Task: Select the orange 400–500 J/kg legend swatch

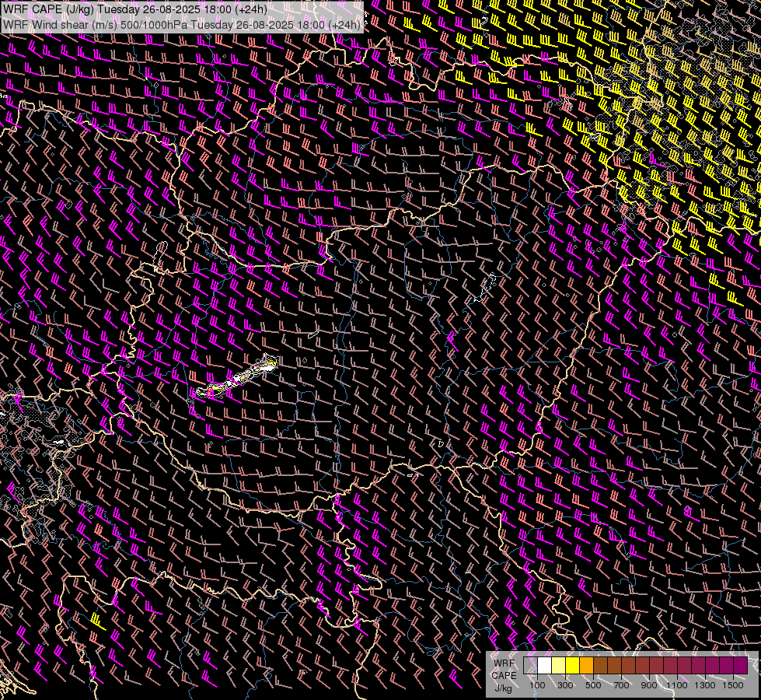Action: tap(586, 665)
